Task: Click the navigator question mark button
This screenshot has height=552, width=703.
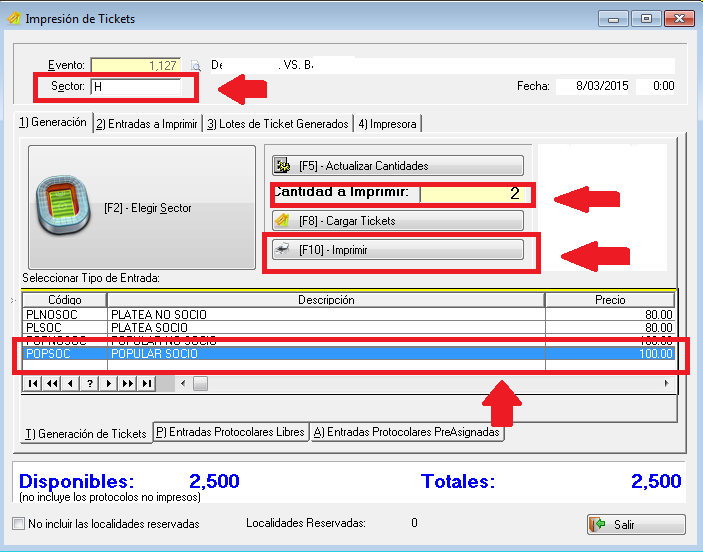Action: pos(90,383)
